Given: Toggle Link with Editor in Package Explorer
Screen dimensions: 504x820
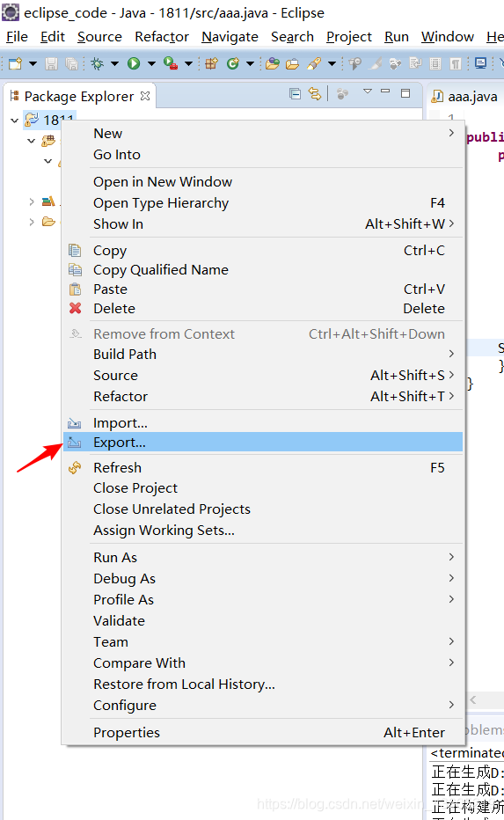Looking at the screenshot, I should pyautogui.click(x=314, y=93).
